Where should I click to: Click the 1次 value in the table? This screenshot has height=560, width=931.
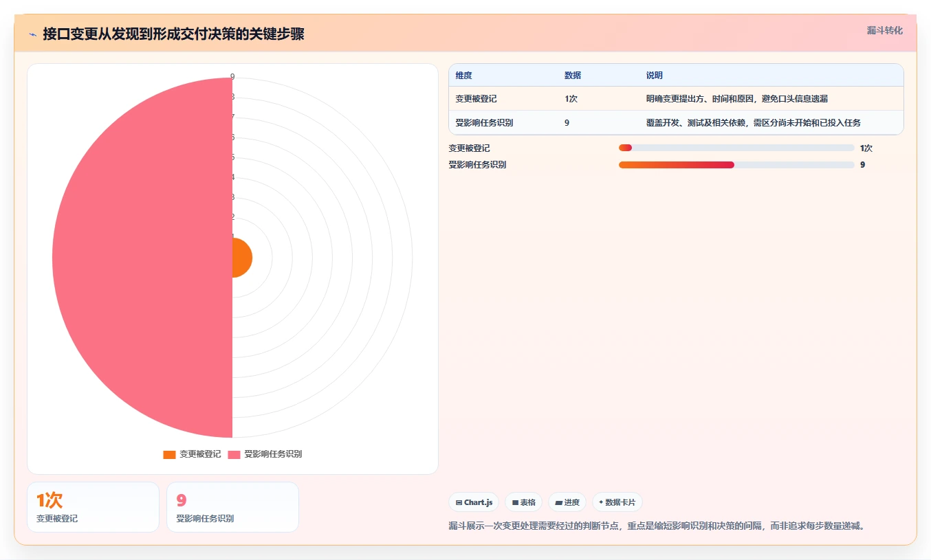tap(571, 99)
